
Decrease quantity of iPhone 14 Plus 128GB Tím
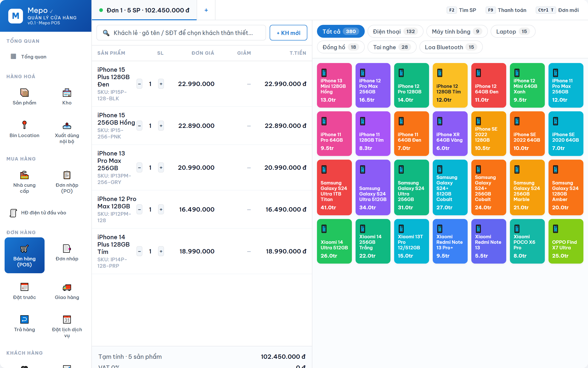(x=139, y=251)
